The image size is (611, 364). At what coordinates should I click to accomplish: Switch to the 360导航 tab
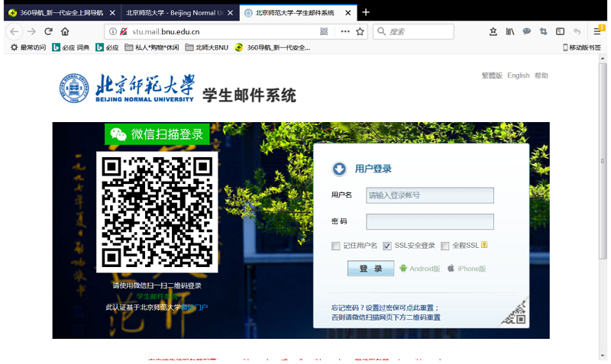tap(62, 13)
